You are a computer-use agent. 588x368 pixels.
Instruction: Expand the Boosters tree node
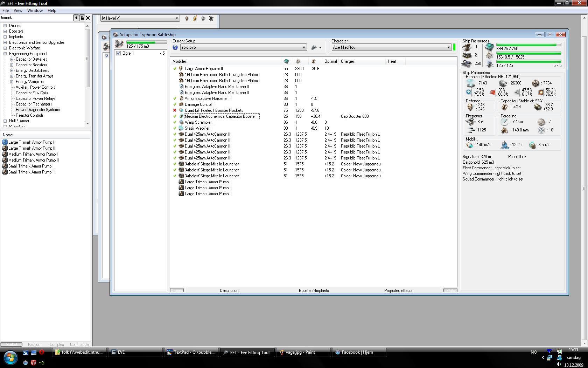(x=5, y=31)
